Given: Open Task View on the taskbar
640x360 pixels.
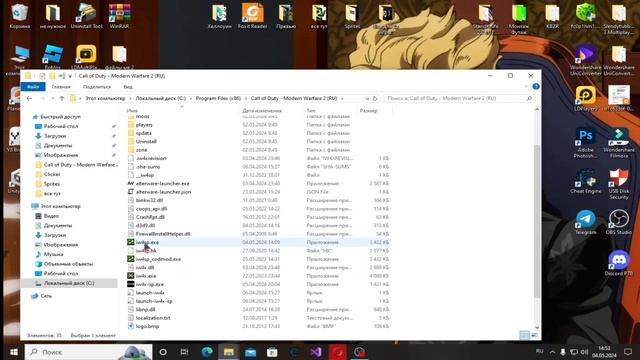Looking at the screenshot, I should tap(184, 352).
